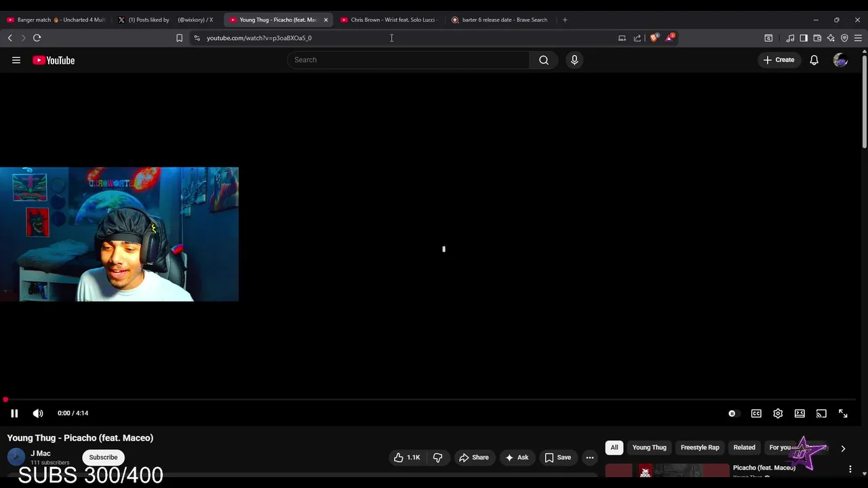Like the Picacho video
Viewport: 868px width, 488px height.
tap(407, 457)
